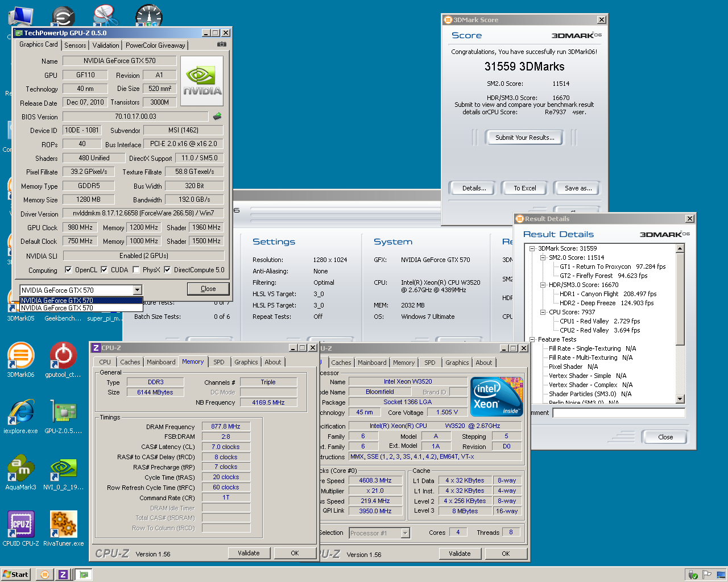This screenshot has width=728, height=582.
Task: Collapse the Feature Tests tree node
Action: pyautogui.click(x=532, y=339)
